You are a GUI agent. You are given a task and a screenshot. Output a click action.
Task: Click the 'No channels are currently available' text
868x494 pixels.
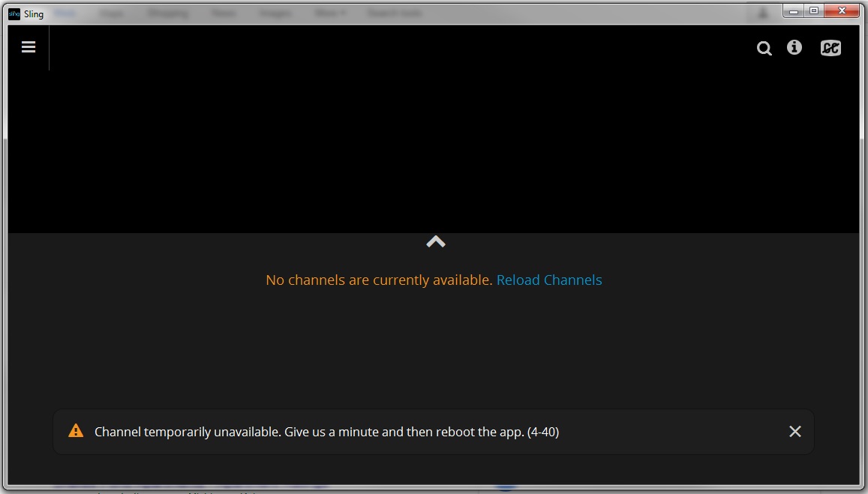tap(379, 280)
